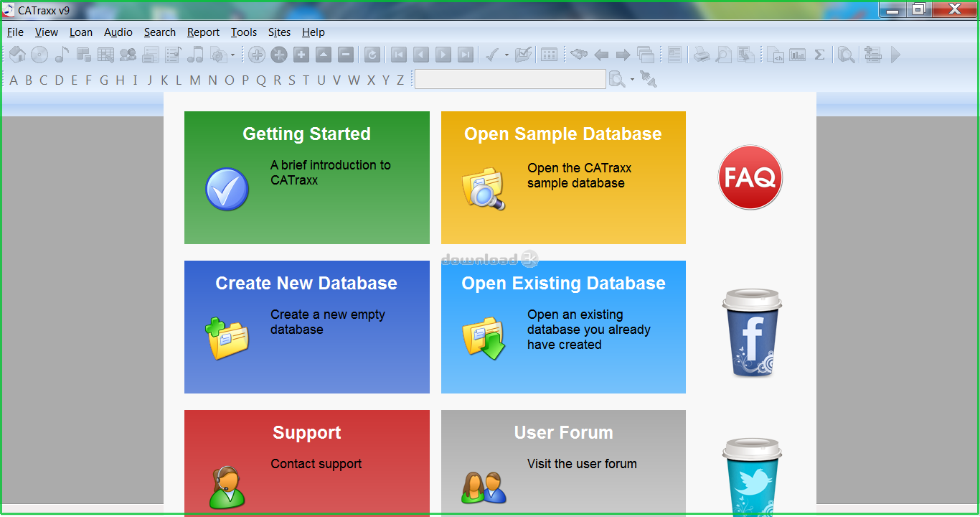Expand the dropdown arrow beside the check mark icon
980x517 pixels.
507,55
